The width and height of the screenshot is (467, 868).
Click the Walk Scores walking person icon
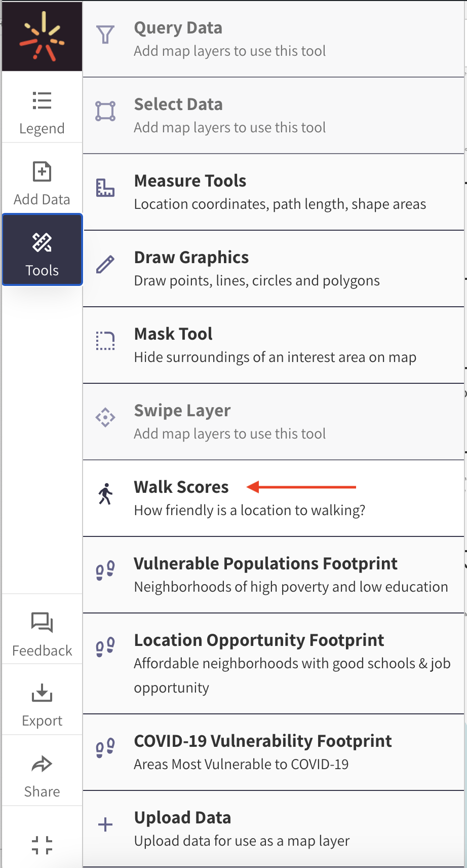coord(105,493)
